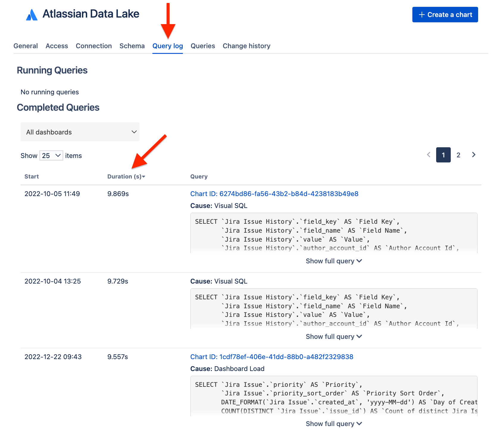The height and width of the screenshot is (432, 504).
Task: Expand full query for 9.869s entry
Action: click(334, 261)
